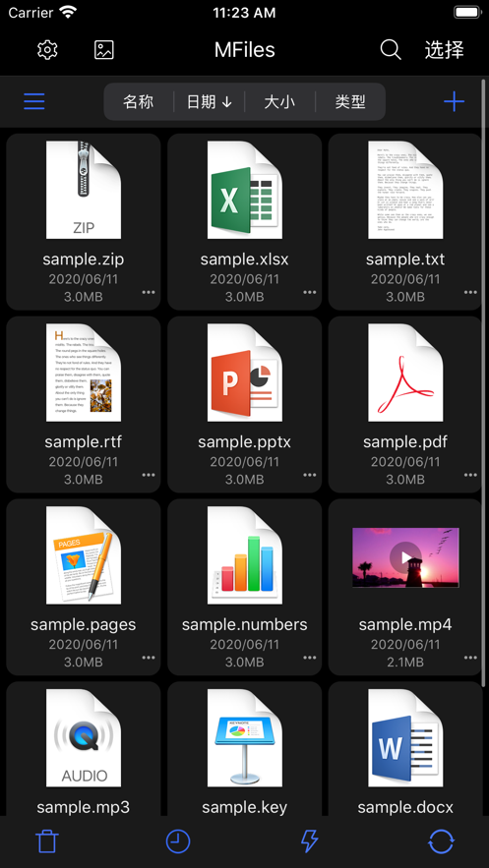Open more options for sample.zip
489x868 pixels.
pyautogui.click(x=149, y=292)
